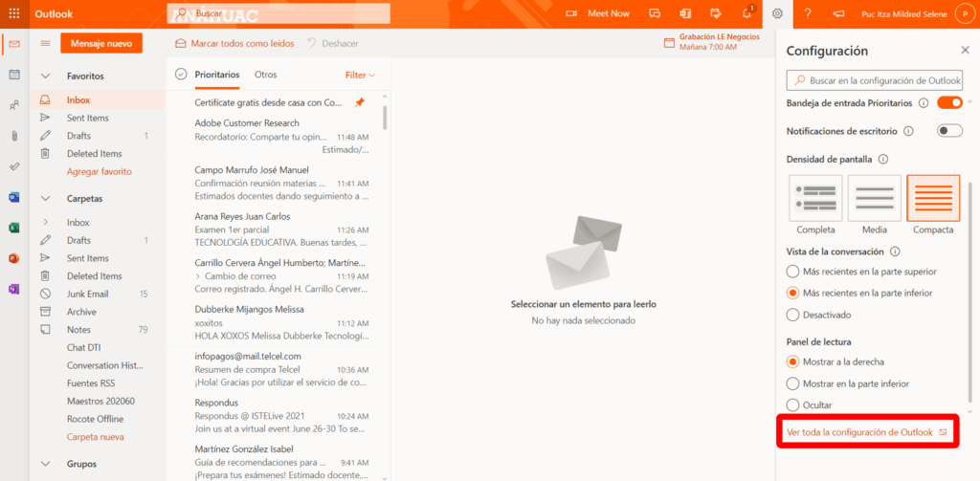Image resolution: width=980 pixels, height=481 pixels.
Task: Click the settings search input field
Action: pyautogui.click(x=882, y=81)
